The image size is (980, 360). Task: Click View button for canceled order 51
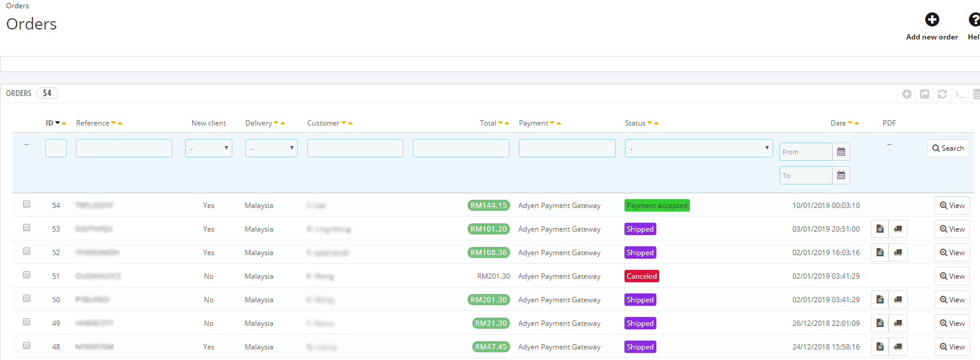(x=952, y=276)
